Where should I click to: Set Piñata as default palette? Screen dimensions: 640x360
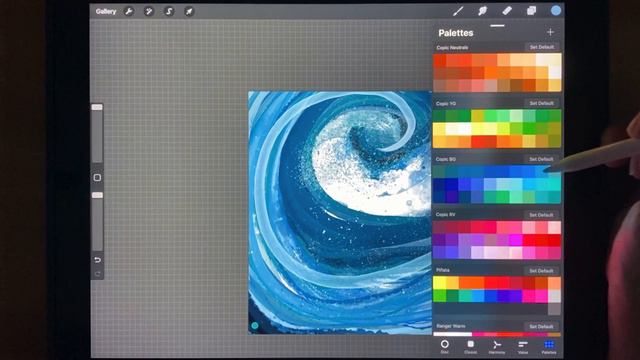click(542, 271)
